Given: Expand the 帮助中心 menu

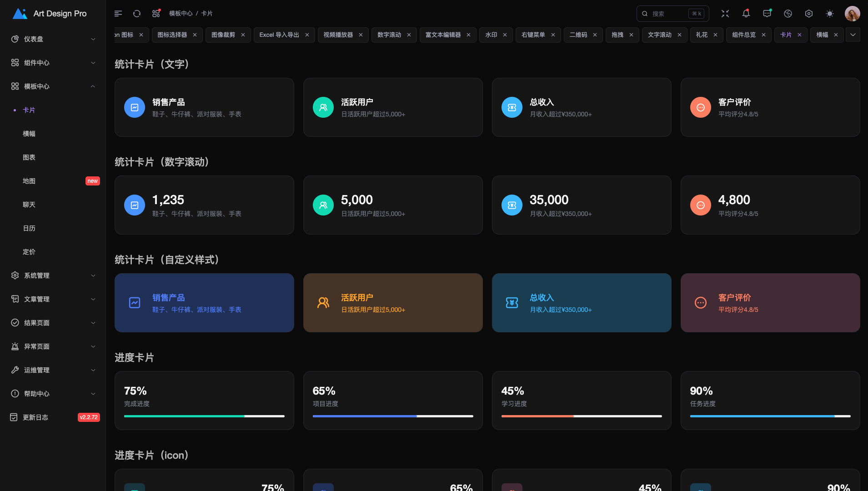Looking at the screenshot, I should (53, 394).
